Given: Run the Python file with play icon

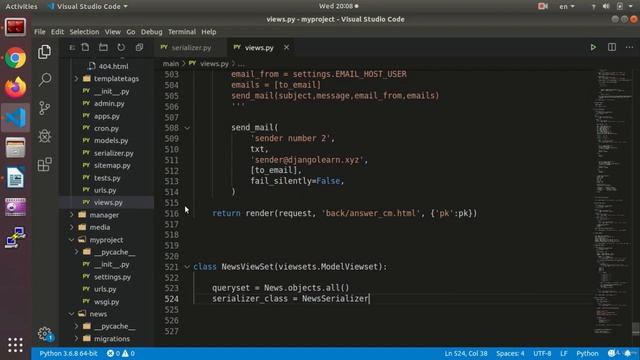Looking at the screenshot, I should [x=593, y=47].
